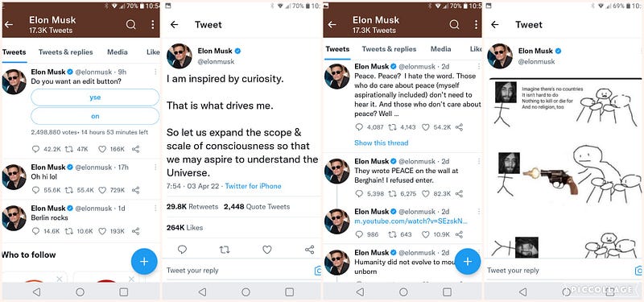Viewport: 644px width, 302px height.
Task: Open options menu for "Do you want an edit button" tweet
Action: point(155,72)
